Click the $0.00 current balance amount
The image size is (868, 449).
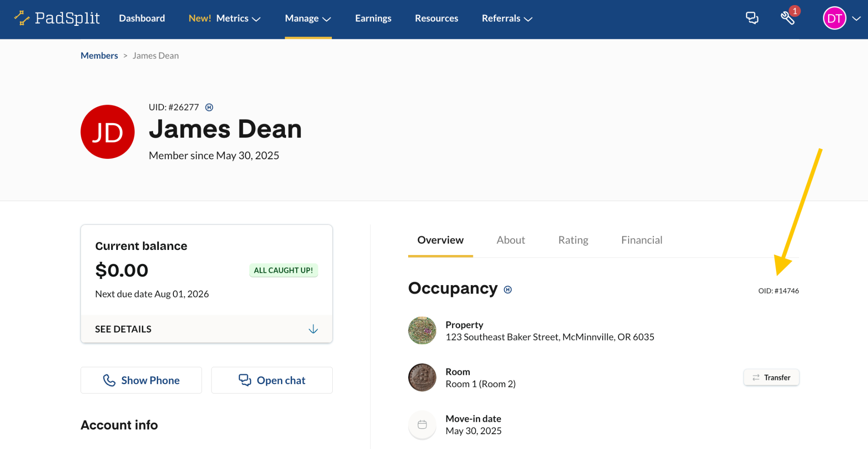[x=122, y=270]
